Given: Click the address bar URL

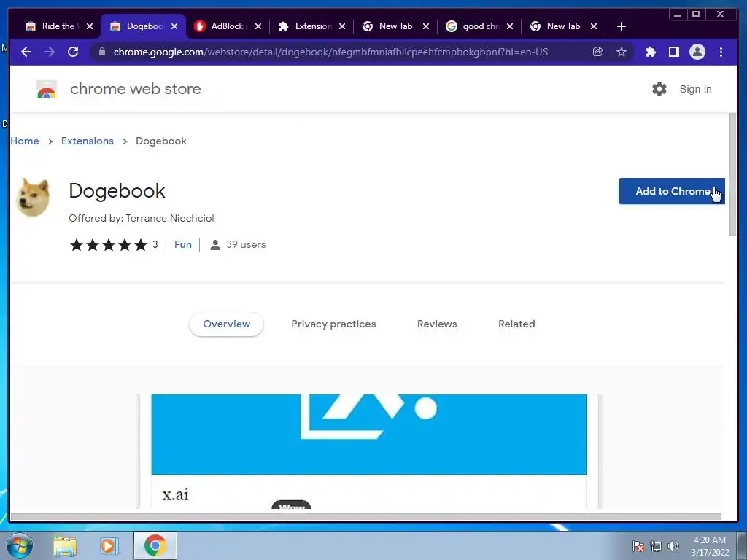Looking at the screenshot, I should point(330,52).
